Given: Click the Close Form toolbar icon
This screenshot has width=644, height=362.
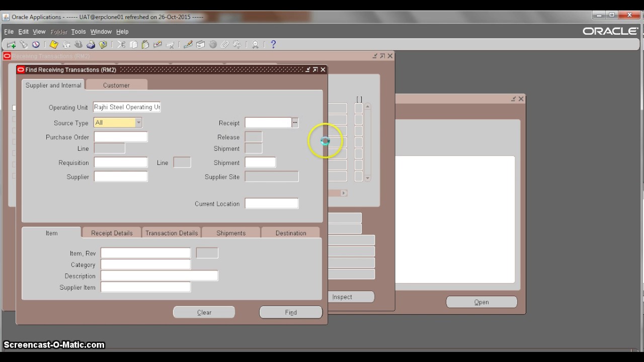Looking at the screenshot, I should (103, 45).
